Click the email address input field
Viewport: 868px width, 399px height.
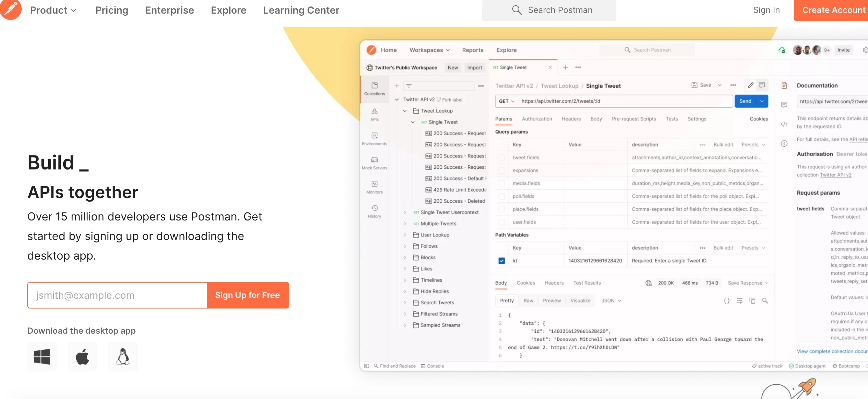pyautogui.click(x=117, y=295)
